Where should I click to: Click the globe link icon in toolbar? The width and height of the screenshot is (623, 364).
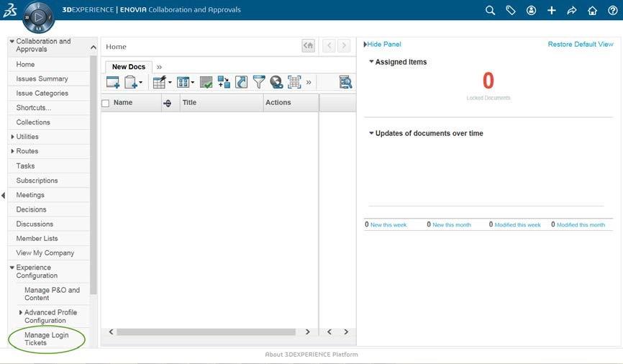(x=276, y=82)
